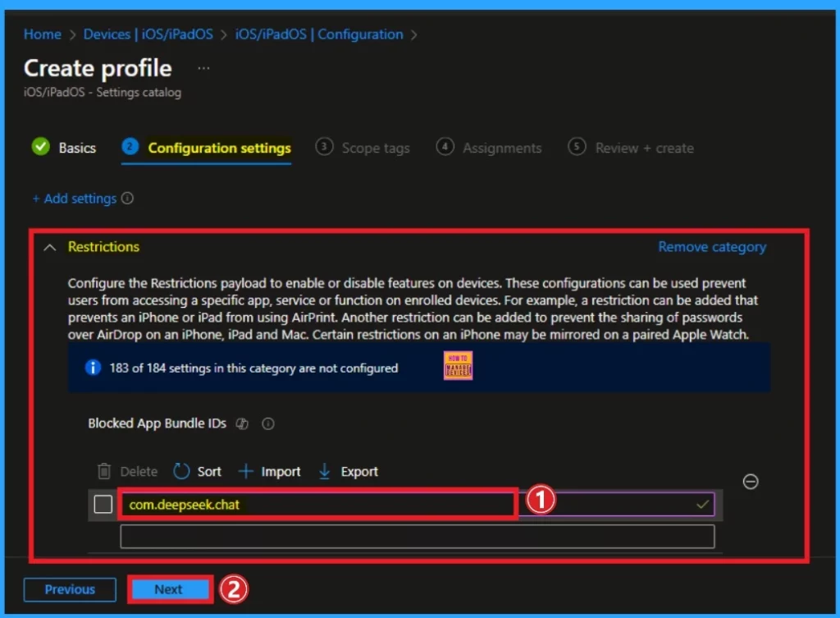The width and height of the screenshot is (840, 618).
Task: Import bundle IDs
Action: [281, 472]
